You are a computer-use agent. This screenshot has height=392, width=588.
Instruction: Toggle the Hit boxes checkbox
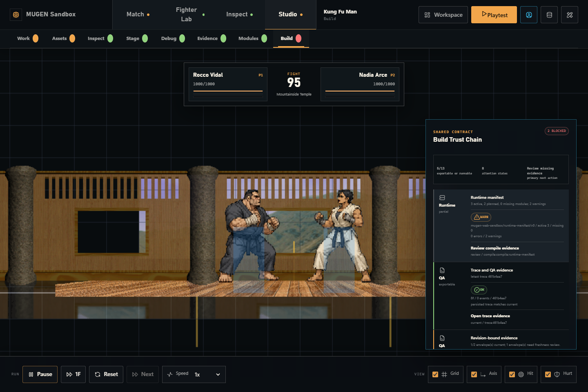512,374
